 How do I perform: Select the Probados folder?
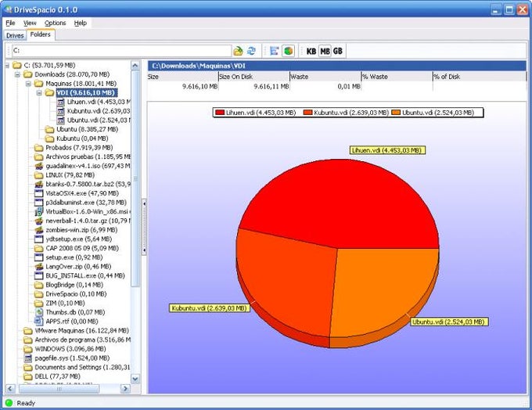[74, 148]
